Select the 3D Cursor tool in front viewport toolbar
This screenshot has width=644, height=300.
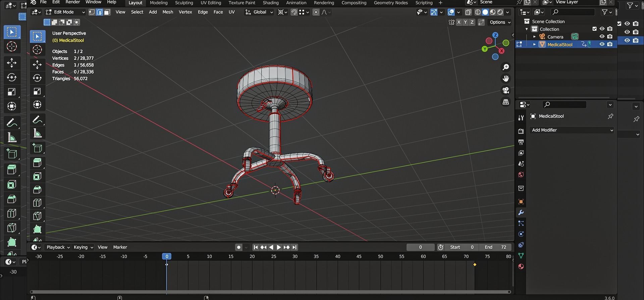pos(37,50)
